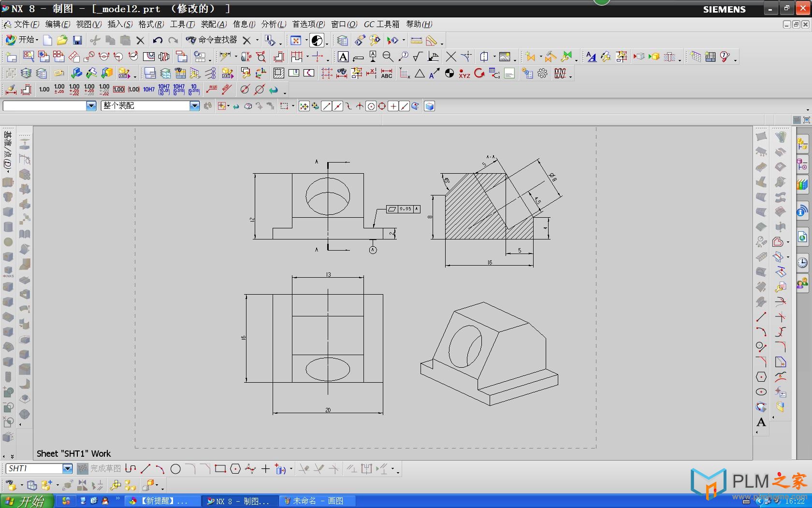Click the QQ penguin quick-launch icon

coord(105,501)
